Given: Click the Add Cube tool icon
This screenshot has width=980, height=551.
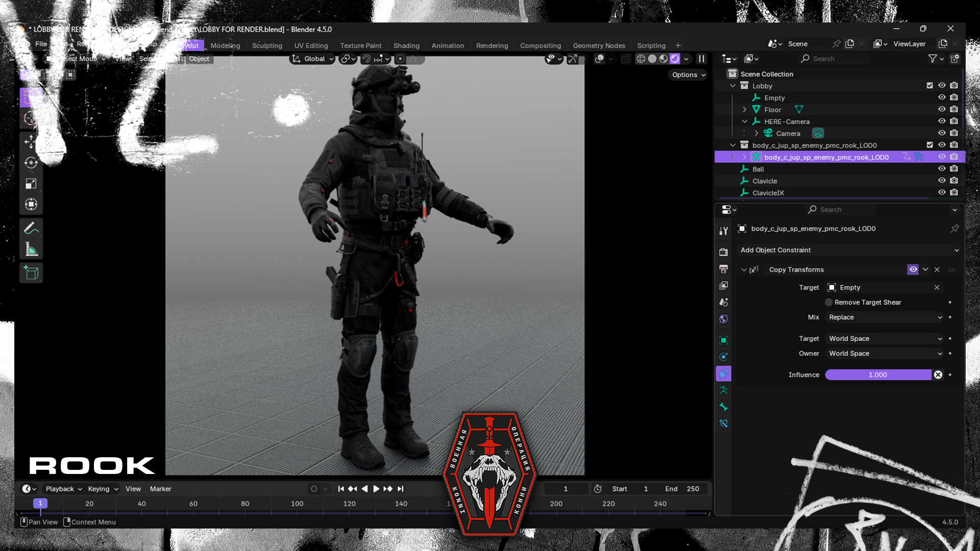Looking at the screenshot, I should [x=31, y=273].
